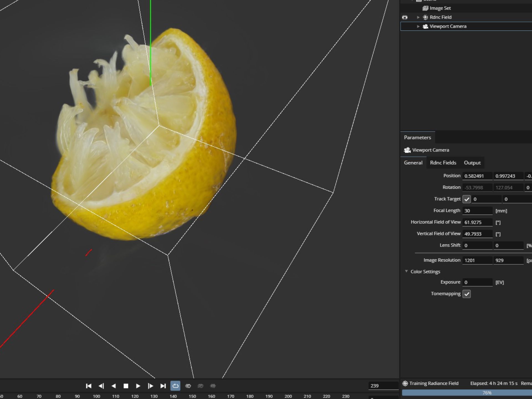Expand the Viewport Camera tree node
This screenshot has width=532, height=399.
pyautogui.click(x=418, y=26)
